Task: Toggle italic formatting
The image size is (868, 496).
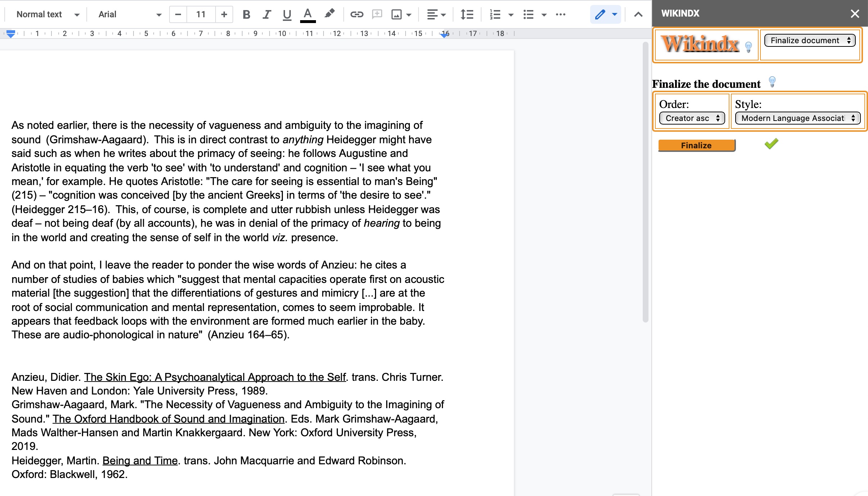Action: [266, 14]
